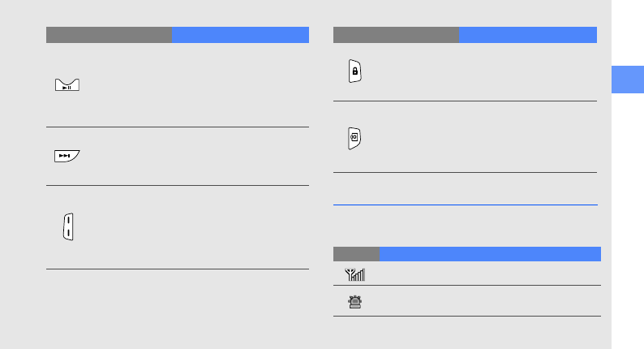Click blue header of lock key table
The height and width of the screenshot is (349, 644).
point(527,35)
